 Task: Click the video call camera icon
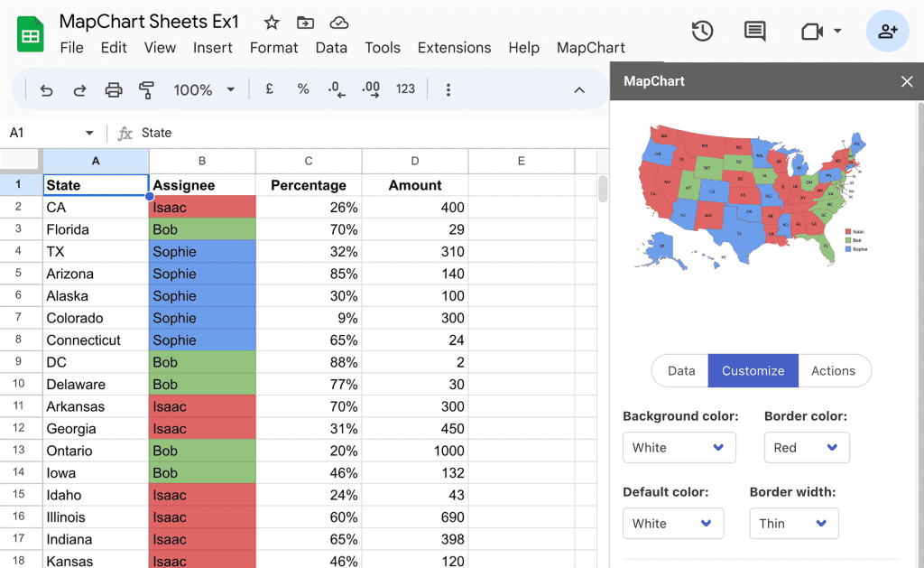click(811, 32)
